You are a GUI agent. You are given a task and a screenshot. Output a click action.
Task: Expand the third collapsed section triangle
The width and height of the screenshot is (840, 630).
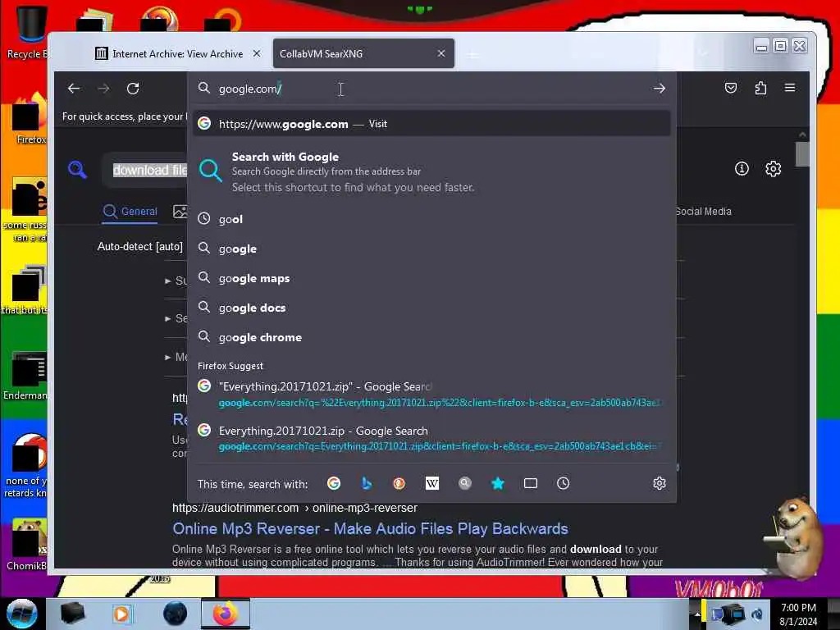[168, 358]
